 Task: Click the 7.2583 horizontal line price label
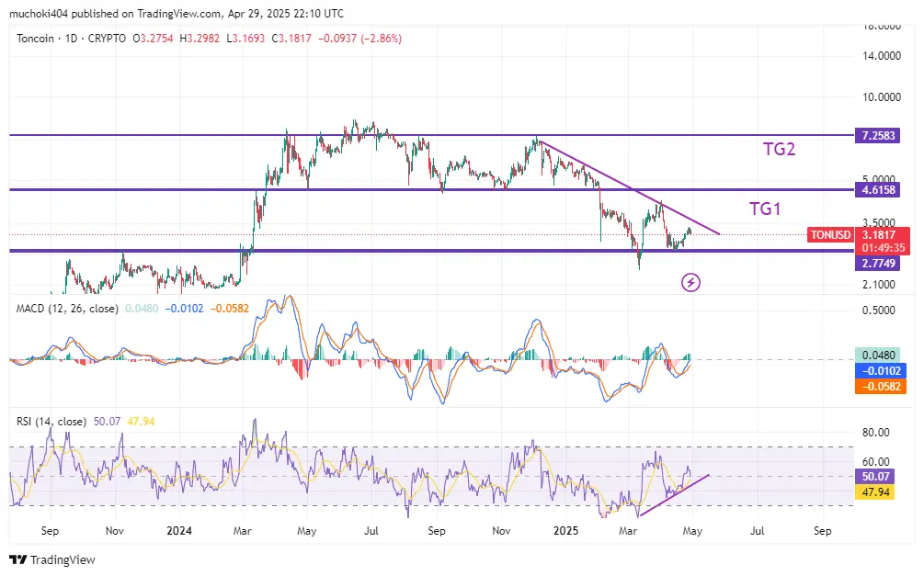pos(880,136)
